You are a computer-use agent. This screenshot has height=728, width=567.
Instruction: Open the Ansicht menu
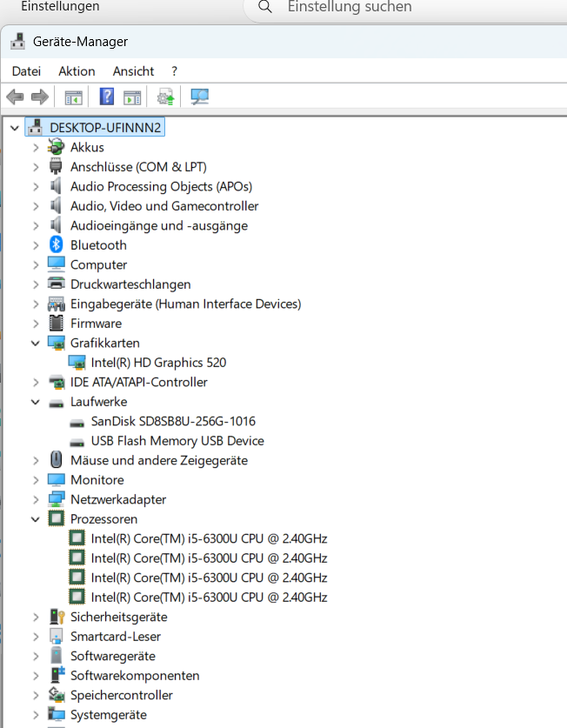tap(133, 71)
